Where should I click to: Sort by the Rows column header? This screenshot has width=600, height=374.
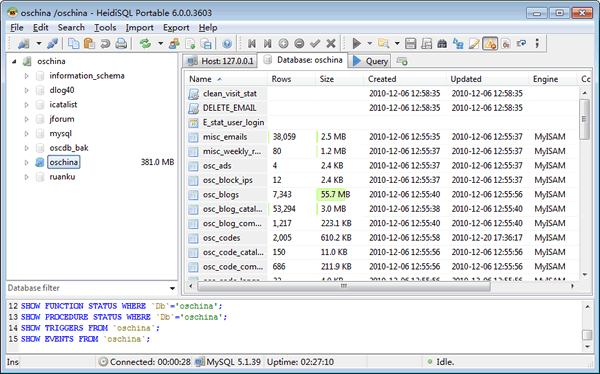tap(292, 79)
